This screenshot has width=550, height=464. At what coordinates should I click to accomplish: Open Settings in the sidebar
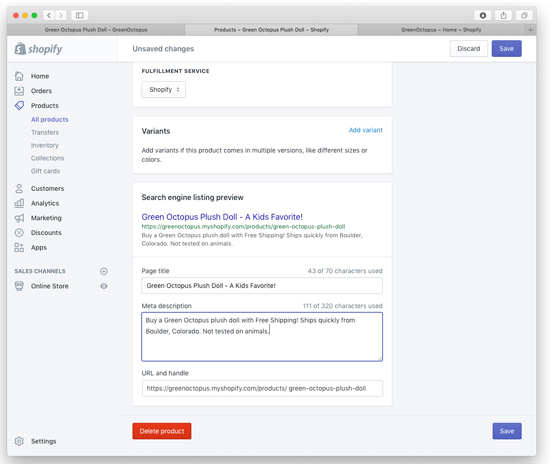tap(43, 441)
